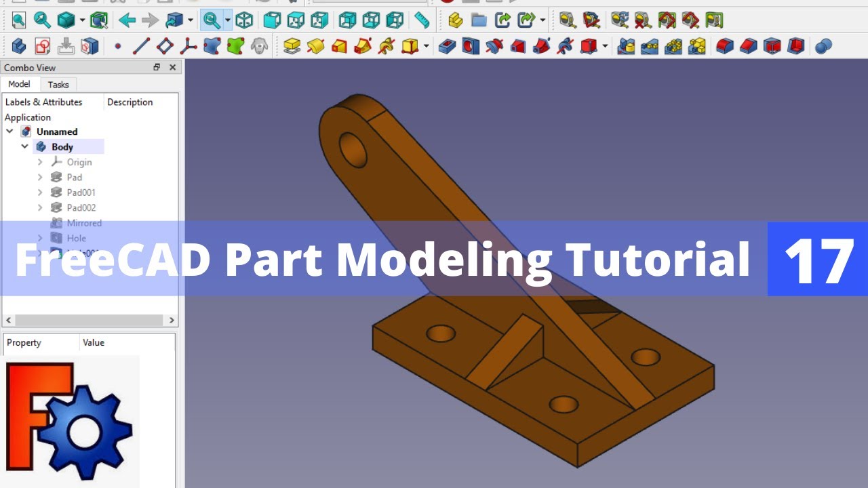
Task: Click the Create sketch icon
Action: pyautogui.click(x=42, y=46)
